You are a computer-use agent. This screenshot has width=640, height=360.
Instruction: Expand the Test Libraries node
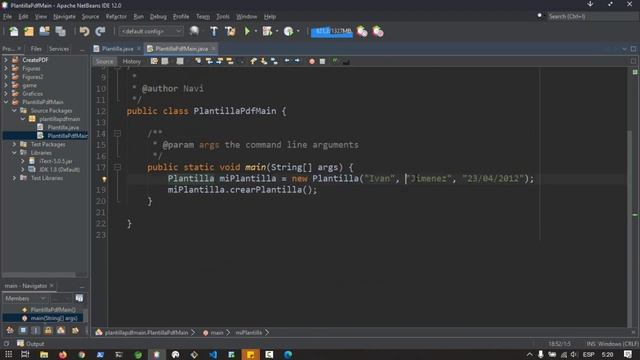pos(14,178)
